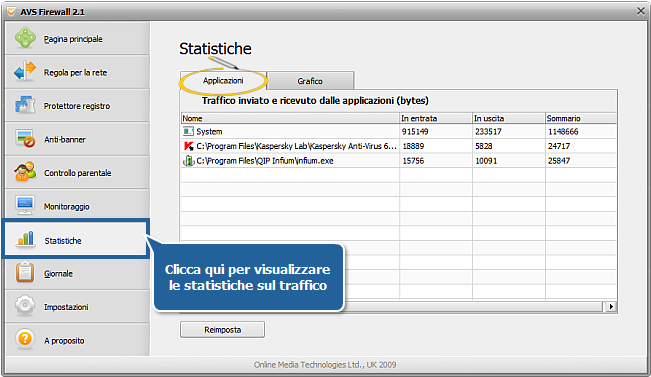Click Kaspersky outgoing value 5828
651x377 pixels.
(x=484, y=146)
